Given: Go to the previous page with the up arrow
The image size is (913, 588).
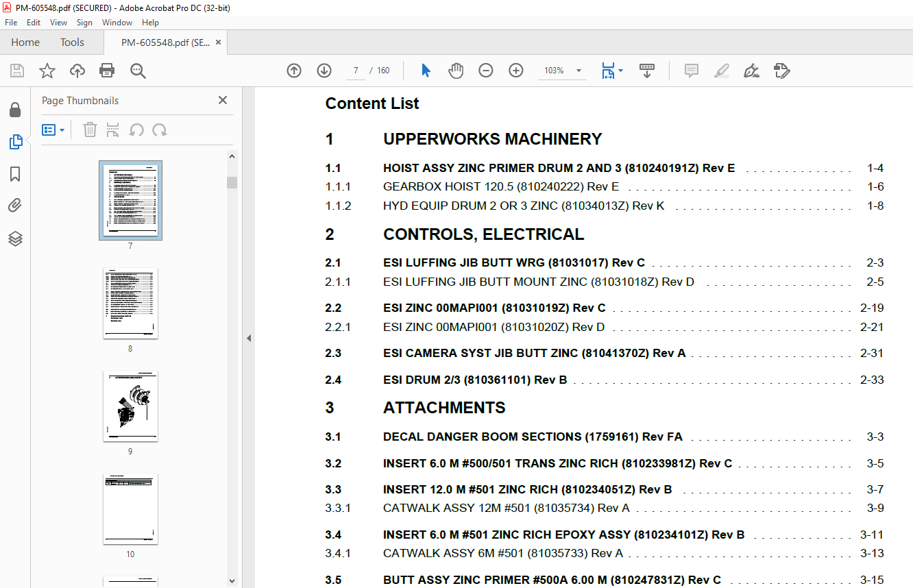Looking at the screenshot, I should (x=294, y=71).
